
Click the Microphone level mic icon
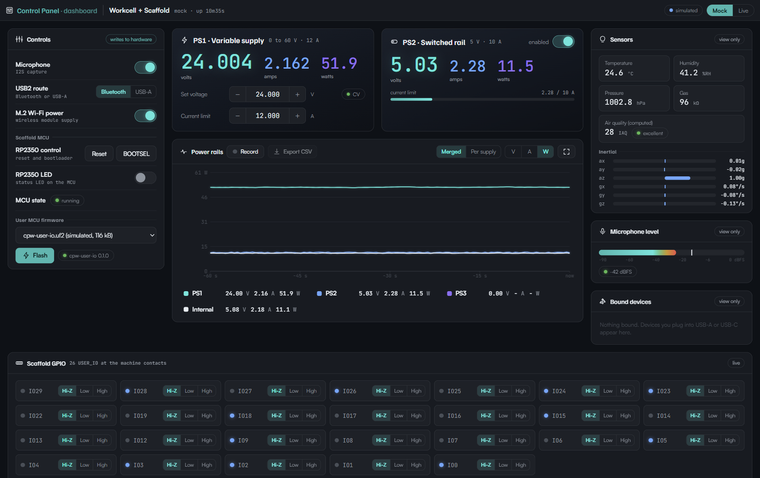coord(602,231)
